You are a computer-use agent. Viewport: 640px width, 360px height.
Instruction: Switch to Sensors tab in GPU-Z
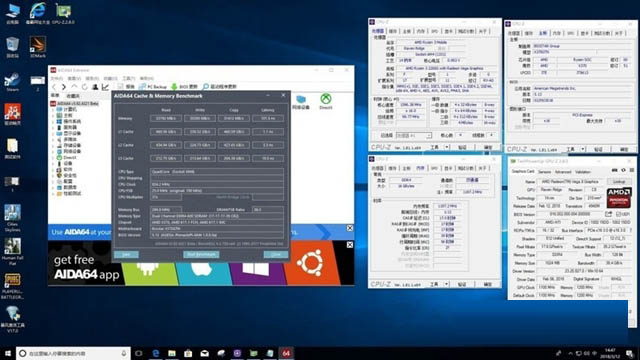pos(544,172)
